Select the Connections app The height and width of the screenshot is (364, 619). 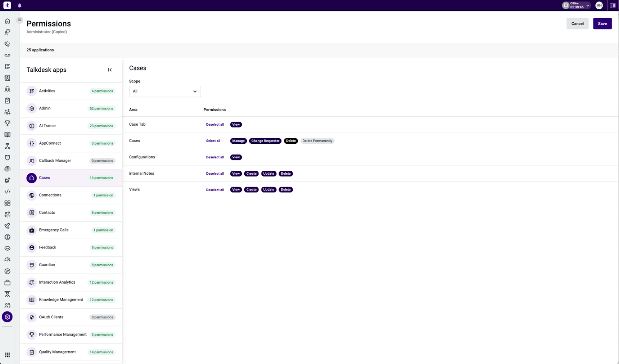point(71,196)
